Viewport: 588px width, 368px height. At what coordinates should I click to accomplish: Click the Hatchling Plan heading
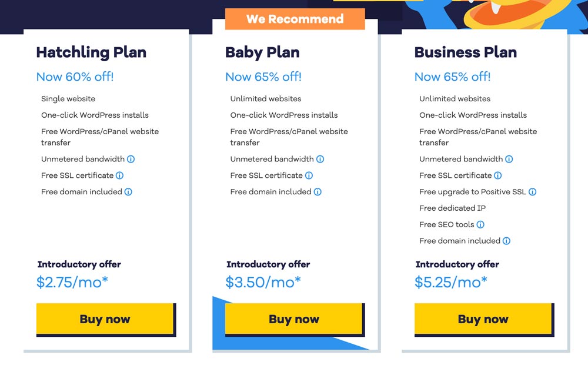pos(91,52)
